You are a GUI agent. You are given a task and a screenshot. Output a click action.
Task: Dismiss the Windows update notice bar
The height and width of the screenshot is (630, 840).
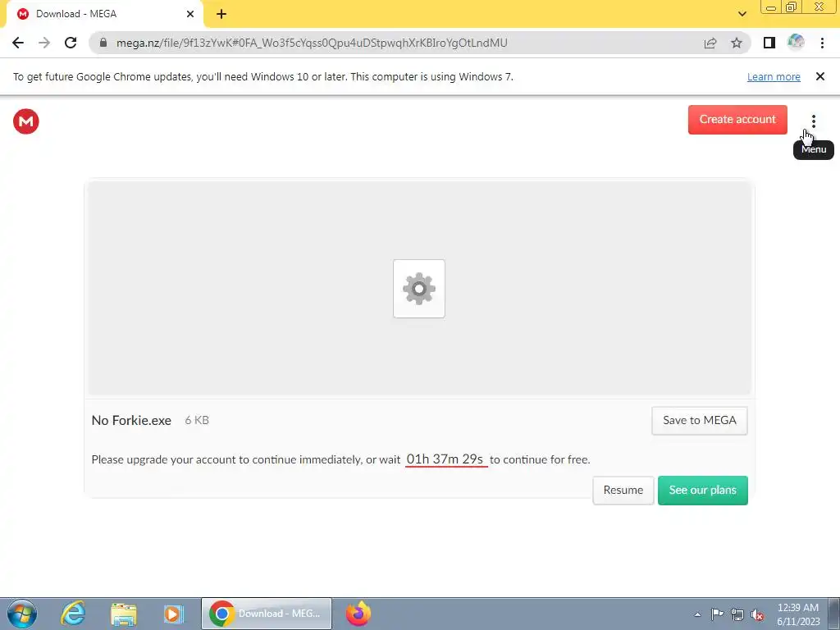(x=820, y=76)
